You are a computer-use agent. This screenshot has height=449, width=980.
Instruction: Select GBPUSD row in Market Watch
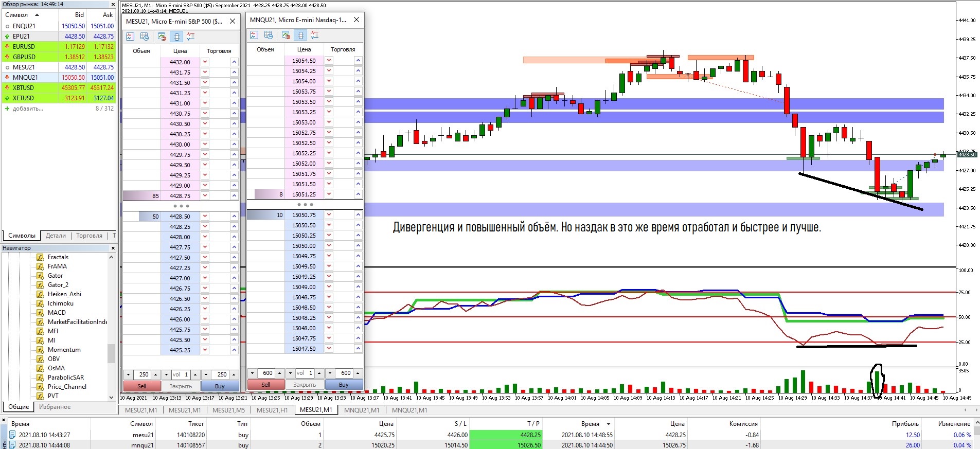tap(59, 57)
